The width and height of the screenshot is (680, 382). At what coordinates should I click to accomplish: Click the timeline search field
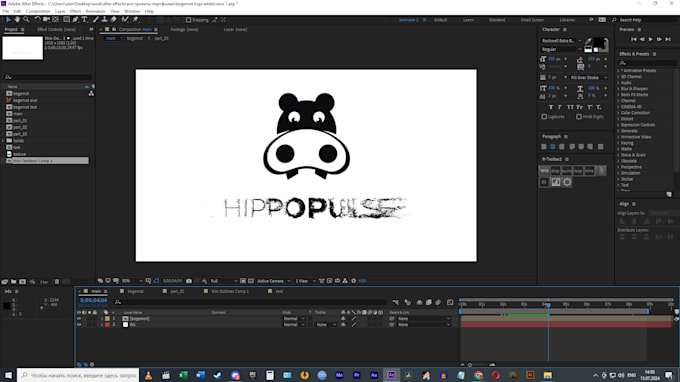(x=249, y=302)
